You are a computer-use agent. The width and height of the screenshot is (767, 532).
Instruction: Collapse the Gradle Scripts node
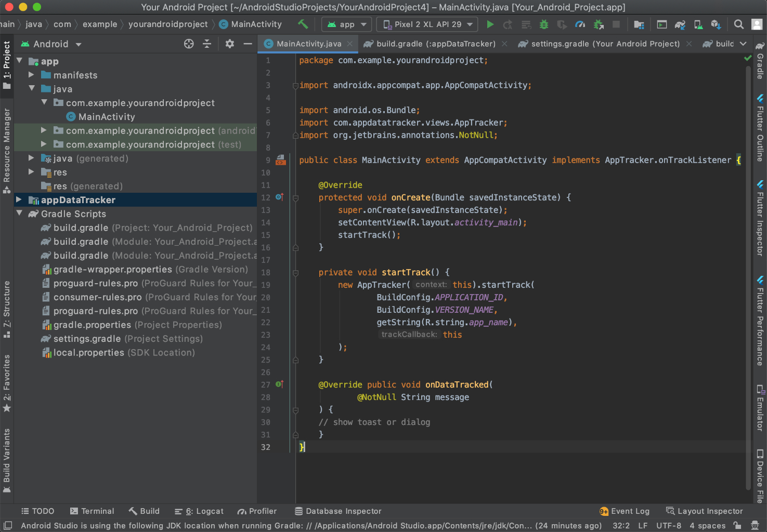20,213
